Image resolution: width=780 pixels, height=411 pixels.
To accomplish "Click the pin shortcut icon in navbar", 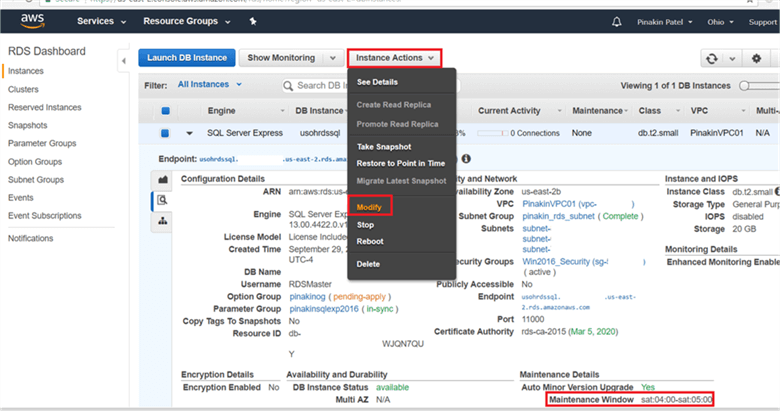I will (x=253, y=21).
